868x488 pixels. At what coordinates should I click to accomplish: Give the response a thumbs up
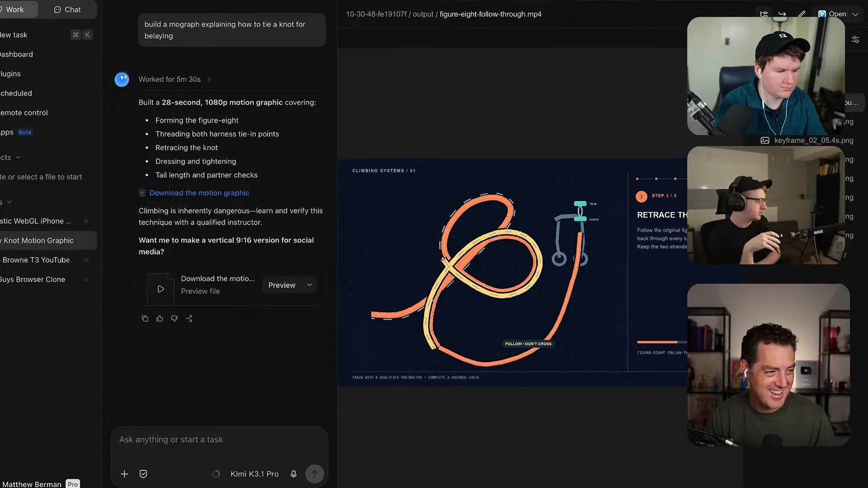click(x=159, y=318)
